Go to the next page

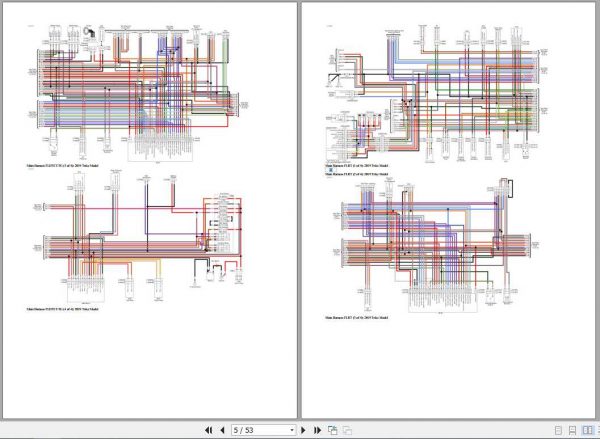pyautogui.click(x=303, y=430)
